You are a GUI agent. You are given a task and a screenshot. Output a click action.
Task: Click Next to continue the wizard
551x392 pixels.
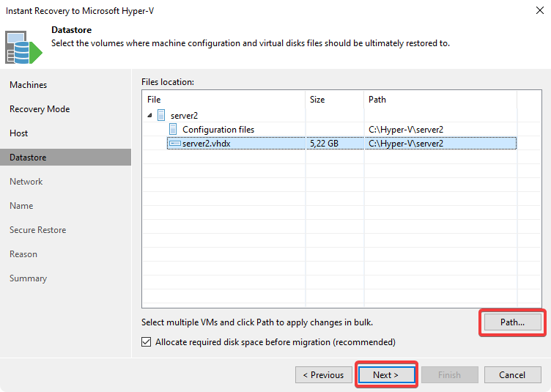[385, 375]
